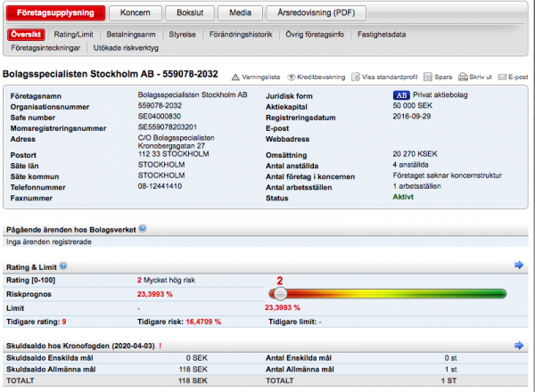Click Tidigare rating value 9
Viewport: 535px width, 392px height.
pyautogui.click(x=64, y=322)
